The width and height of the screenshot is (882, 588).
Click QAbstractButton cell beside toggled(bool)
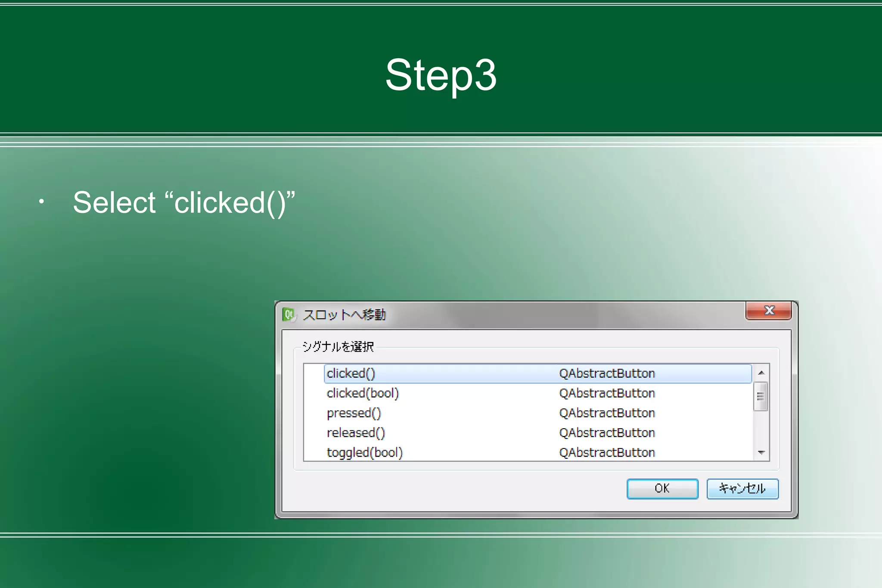pyautogui.click(x=607, y=453)
